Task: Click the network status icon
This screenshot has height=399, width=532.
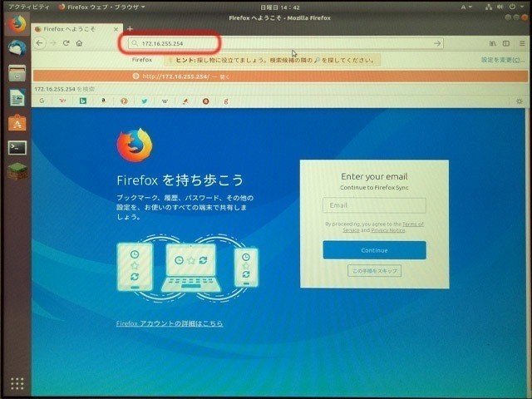Action: pos(489,7)
